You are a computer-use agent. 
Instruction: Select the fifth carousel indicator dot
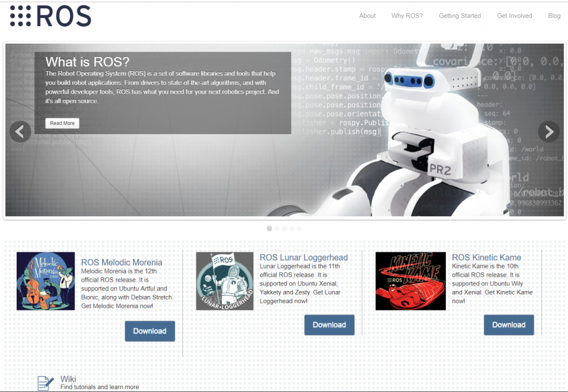click(299, 228)
